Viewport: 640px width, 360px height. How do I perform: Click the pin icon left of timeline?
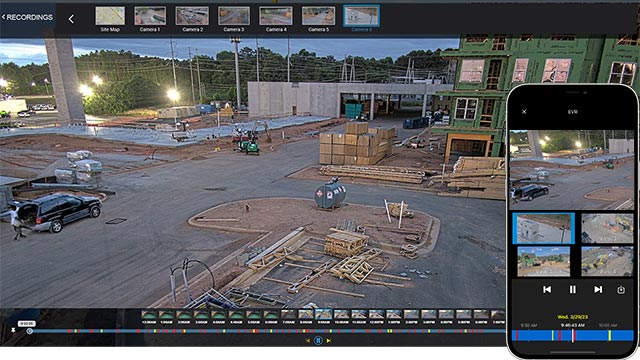[13, 330]
